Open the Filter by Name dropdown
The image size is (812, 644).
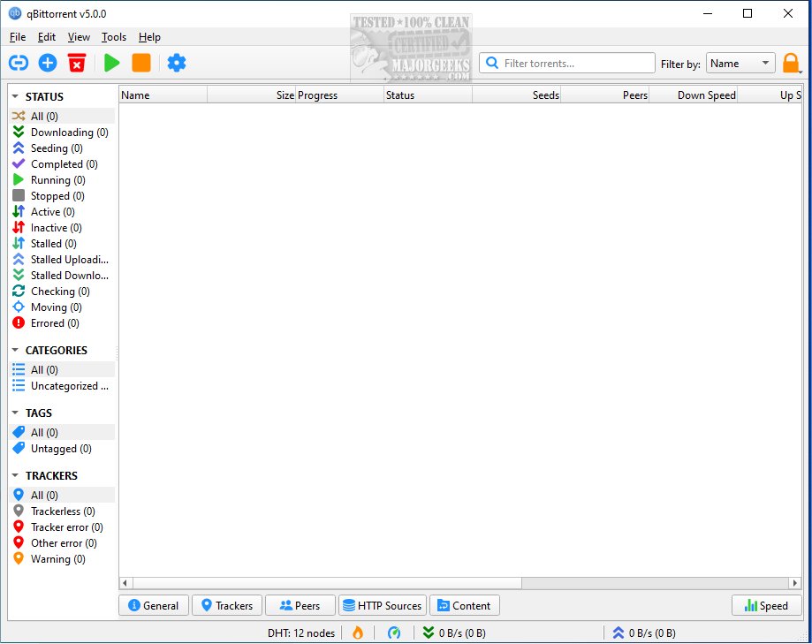coord(740,63)
